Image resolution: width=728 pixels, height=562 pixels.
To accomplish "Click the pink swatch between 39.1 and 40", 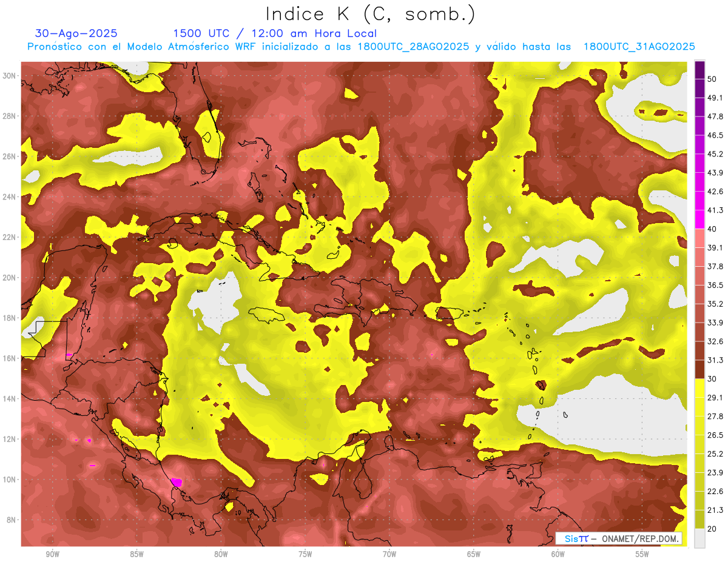I will point(699,238).
